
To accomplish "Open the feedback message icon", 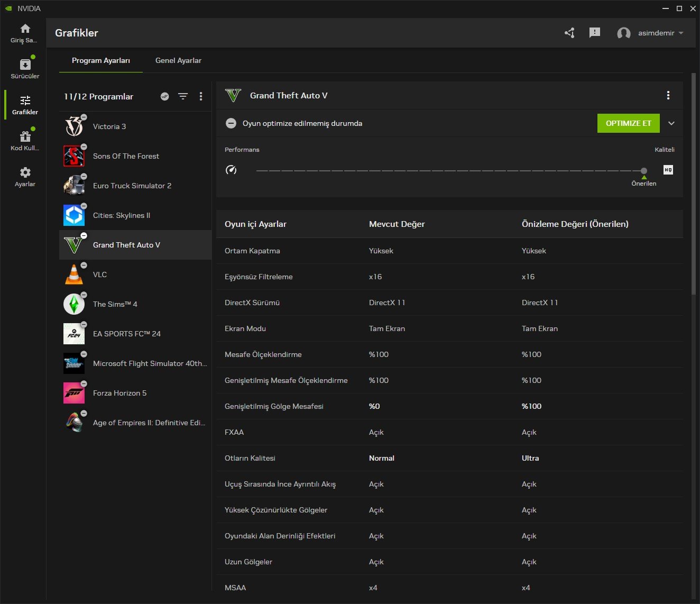I will tap(595, 33).
